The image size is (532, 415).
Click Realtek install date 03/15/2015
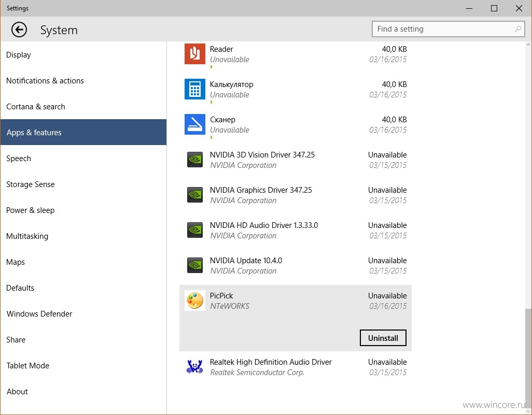pyautogui.click(x=388, y=373)
